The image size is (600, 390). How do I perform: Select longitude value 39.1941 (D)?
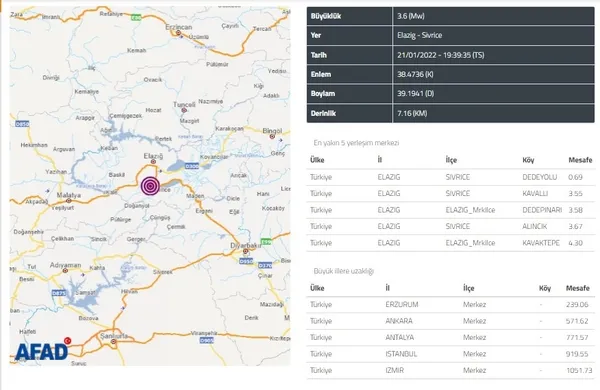tap(416, 93)
